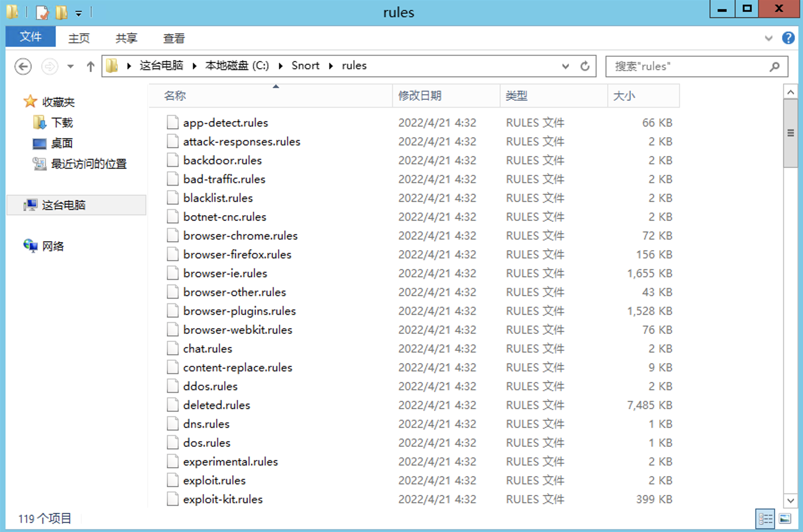Expand the arrow after 这台电脑 breadcrumb
This screenshot has width=803, height=532.
click(x=195, y=66)
